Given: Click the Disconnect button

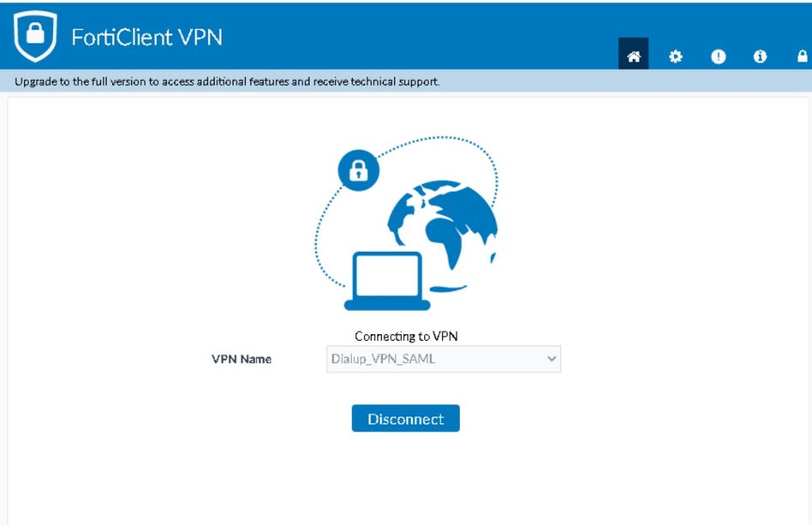Looking at the screenshot, I should click(x=405, y=418).
